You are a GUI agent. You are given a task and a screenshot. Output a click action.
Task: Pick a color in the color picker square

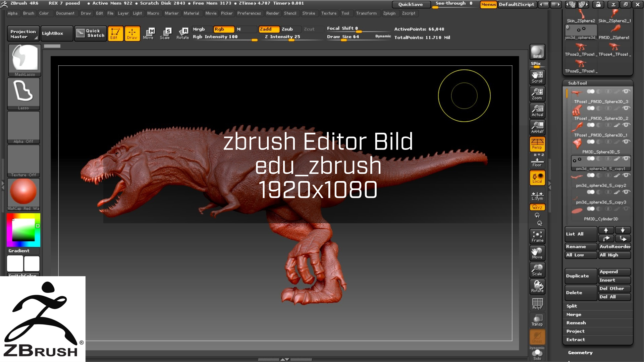pos(23,230)
